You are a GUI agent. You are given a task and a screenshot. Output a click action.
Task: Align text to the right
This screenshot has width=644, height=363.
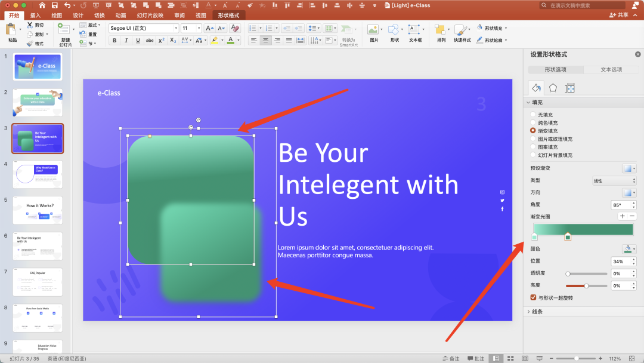277,40
